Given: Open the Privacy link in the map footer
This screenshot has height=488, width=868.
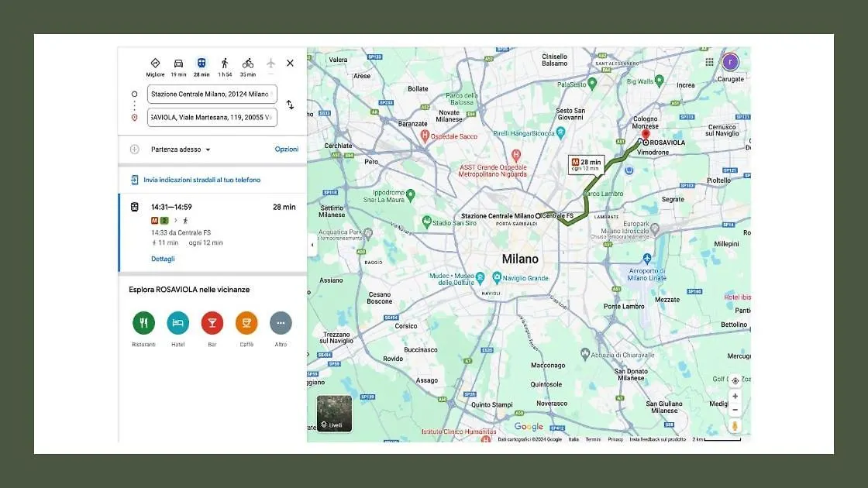Looking at the screenshot, I should [x=615, y=439].
